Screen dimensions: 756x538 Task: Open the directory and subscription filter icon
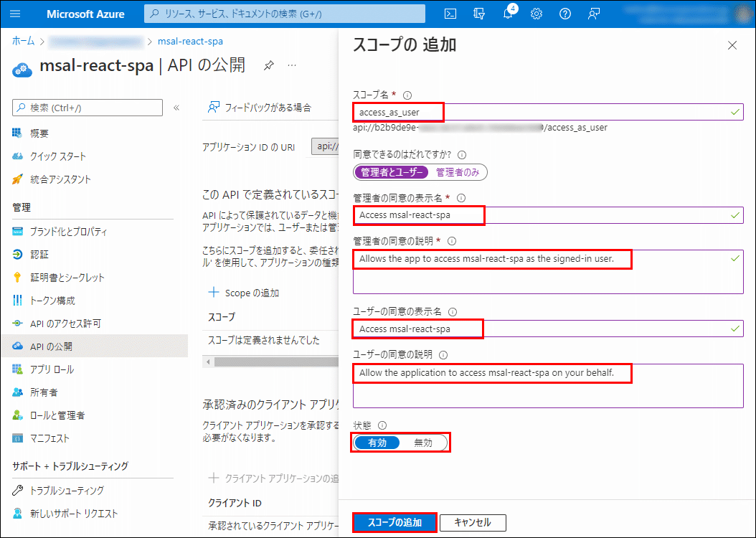point(479,14)
